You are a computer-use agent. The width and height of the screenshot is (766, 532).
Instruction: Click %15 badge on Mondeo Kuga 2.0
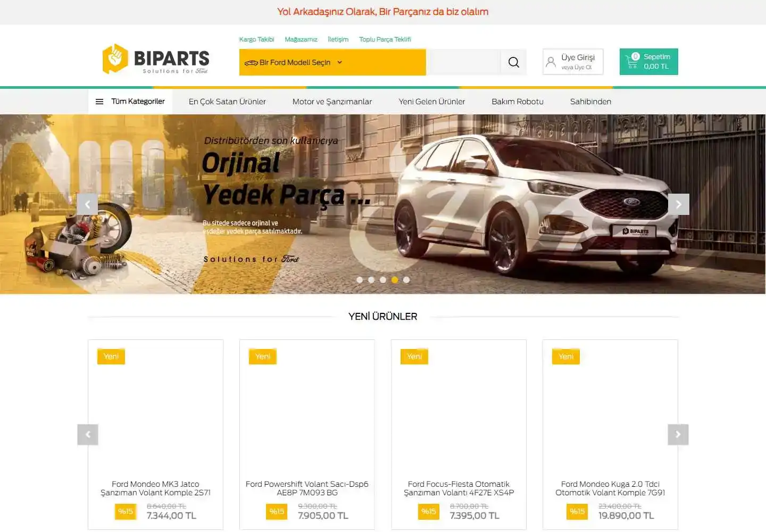click(x=577, y=511)
